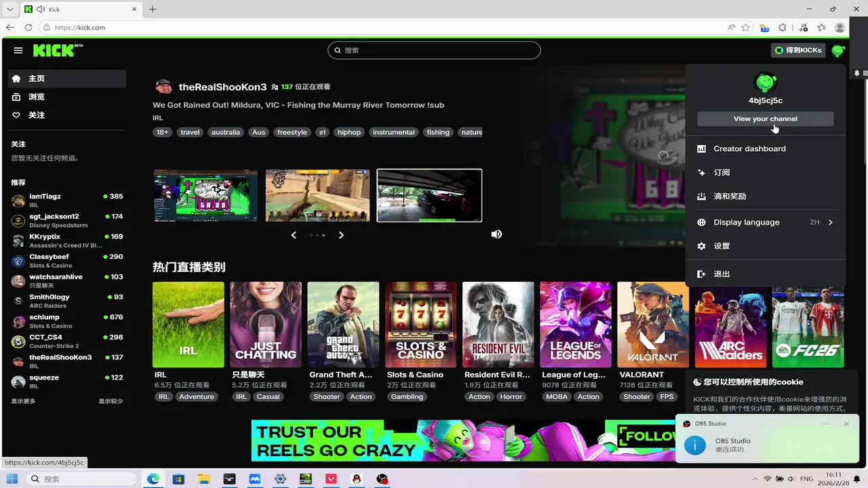868x488 pixels.
Task: Click 显示较少 to show fewer channels
Action: [x=111, y=401]
